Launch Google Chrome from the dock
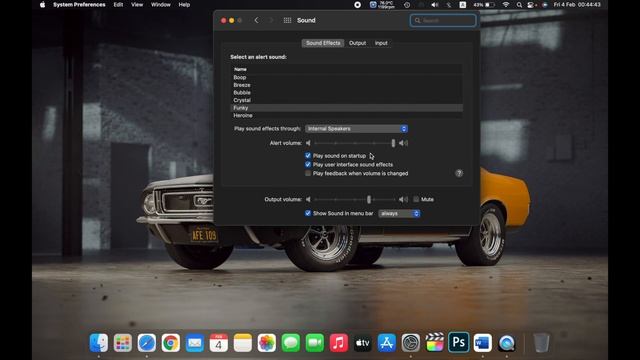The image size is (640, 360). [171, 343]
